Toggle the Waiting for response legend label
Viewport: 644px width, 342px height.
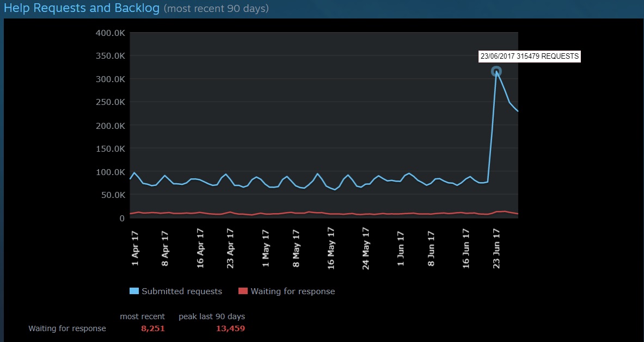click(293, 291)
